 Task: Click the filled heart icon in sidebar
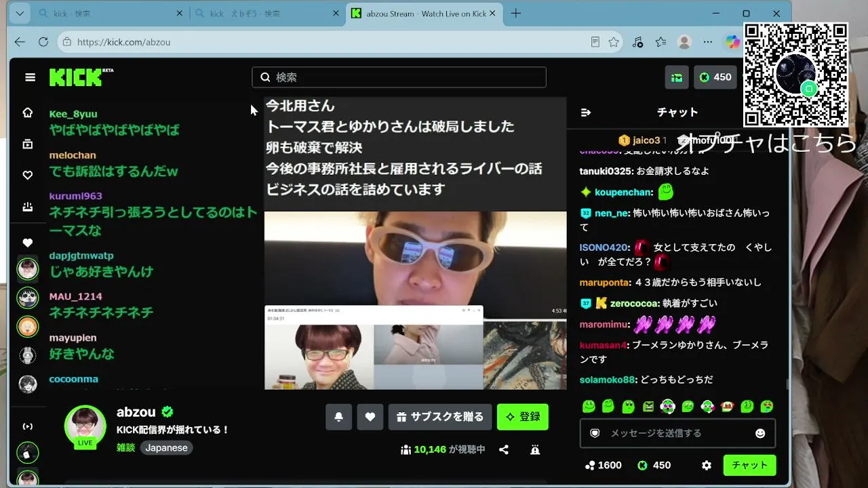pyautogui.click(x=28, y=243)
